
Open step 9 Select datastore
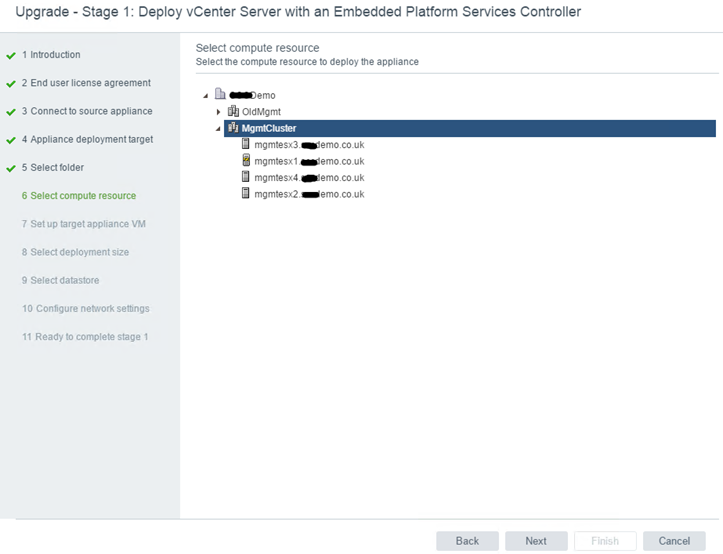60,280
